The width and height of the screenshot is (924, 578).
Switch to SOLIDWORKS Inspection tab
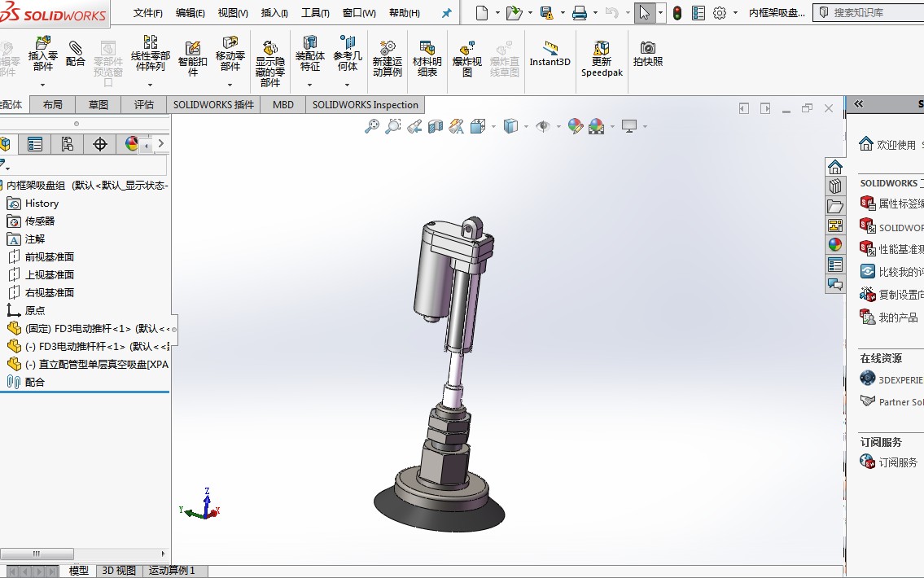tap(366, 105)
